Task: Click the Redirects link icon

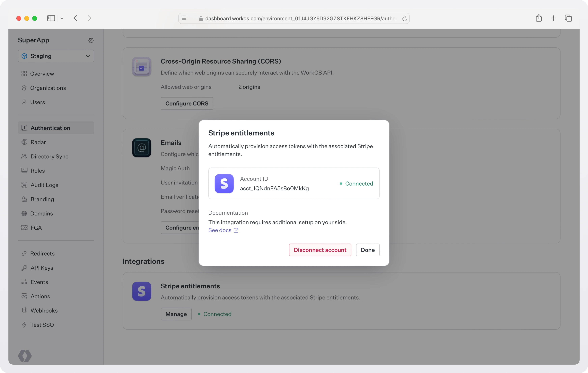Action: click(24, 254)
